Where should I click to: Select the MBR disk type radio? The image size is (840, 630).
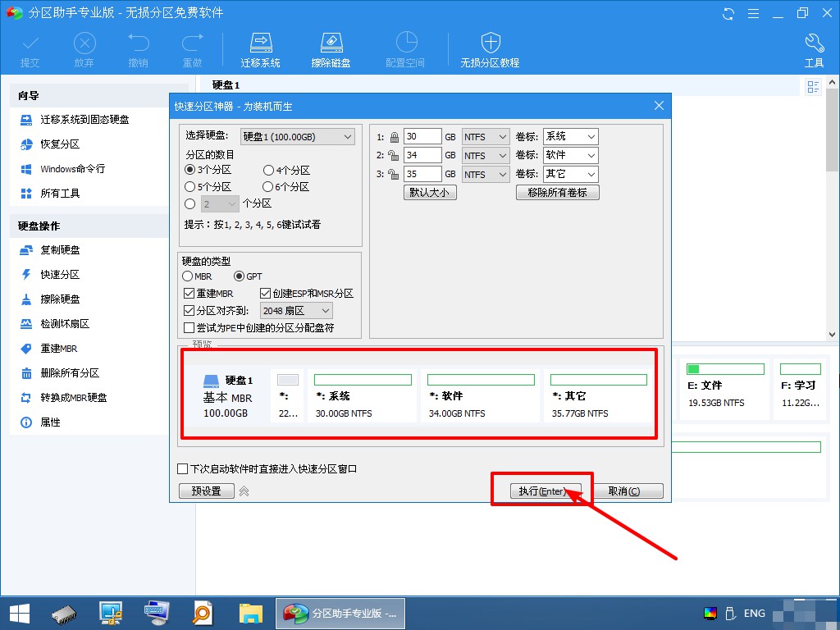(x=188, y=276)
